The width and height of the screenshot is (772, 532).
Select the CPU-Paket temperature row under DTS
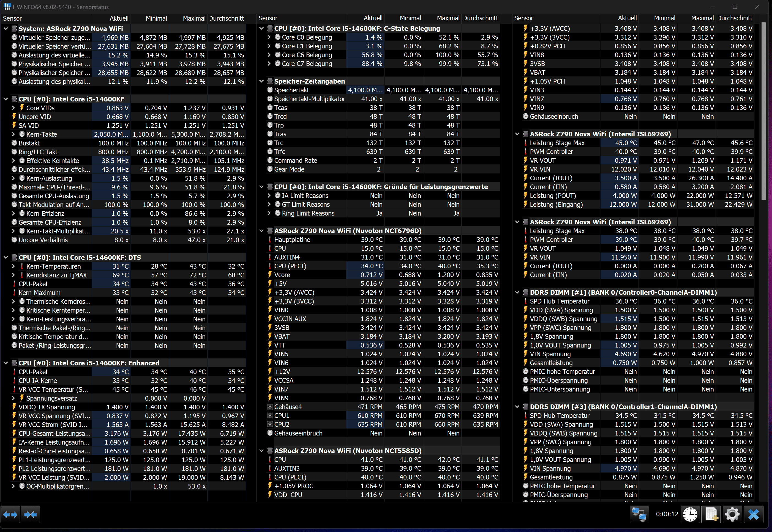(x=33, y=284)
